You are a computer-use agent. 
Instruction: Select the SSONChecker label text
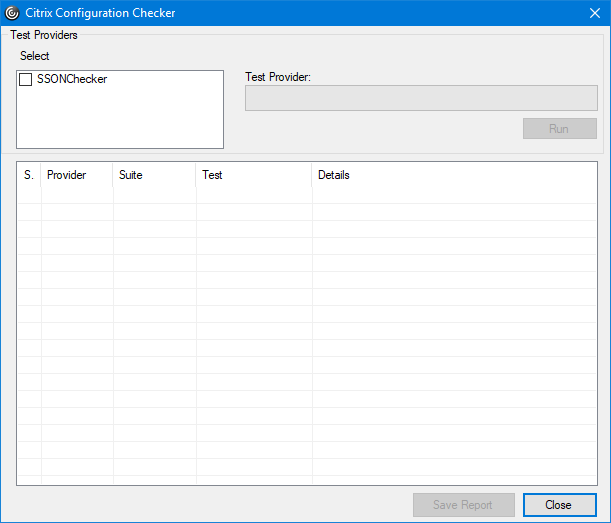tap(72, 79)
